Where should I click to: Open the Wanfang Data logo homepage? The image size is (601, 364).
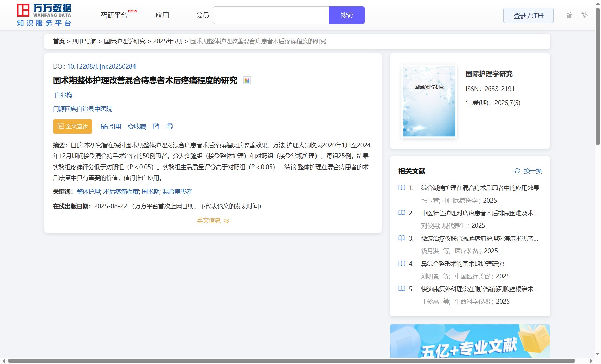[x=44, y=15]
